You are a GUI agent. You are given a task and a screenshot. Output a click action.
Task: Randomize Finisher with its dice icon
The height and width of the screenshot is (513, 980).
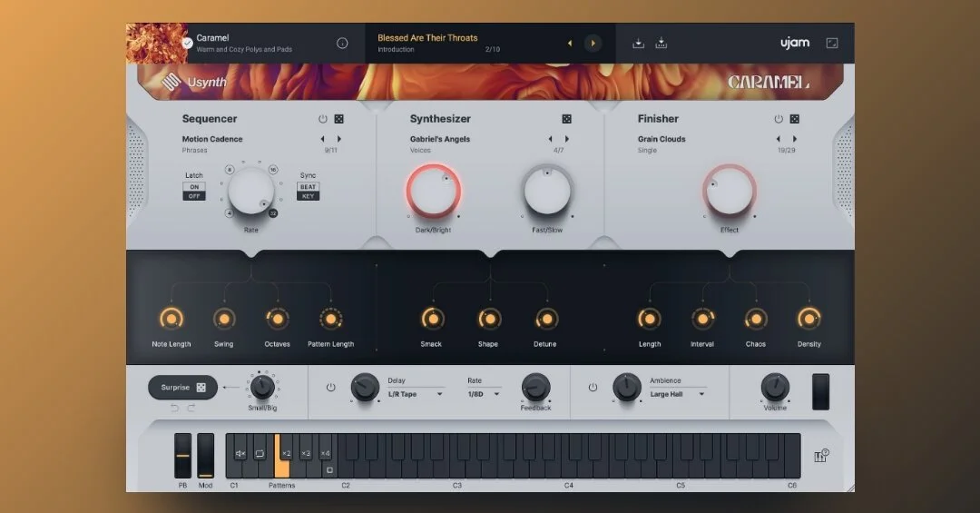pos(794,119)
